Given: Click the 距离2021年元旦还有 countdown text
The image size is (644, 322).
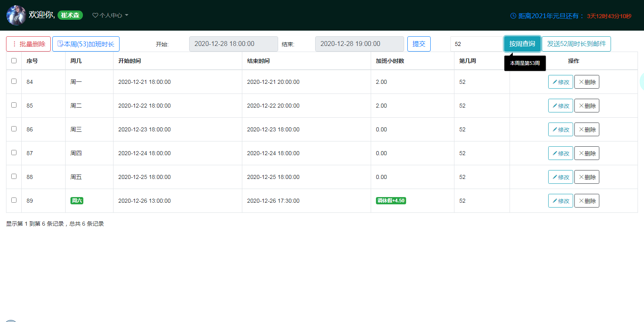Looking at the screenshot, I should 551,16.
